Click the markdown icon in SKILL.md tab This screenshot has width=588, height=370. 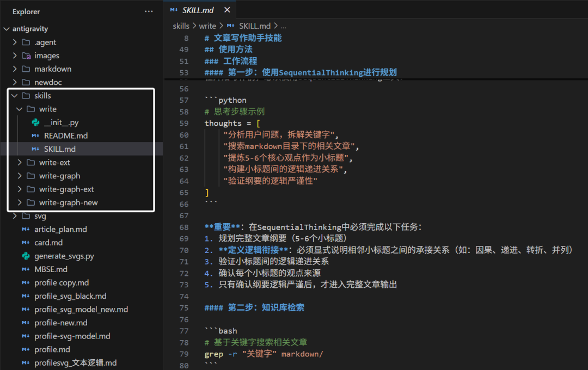(174, 10)
